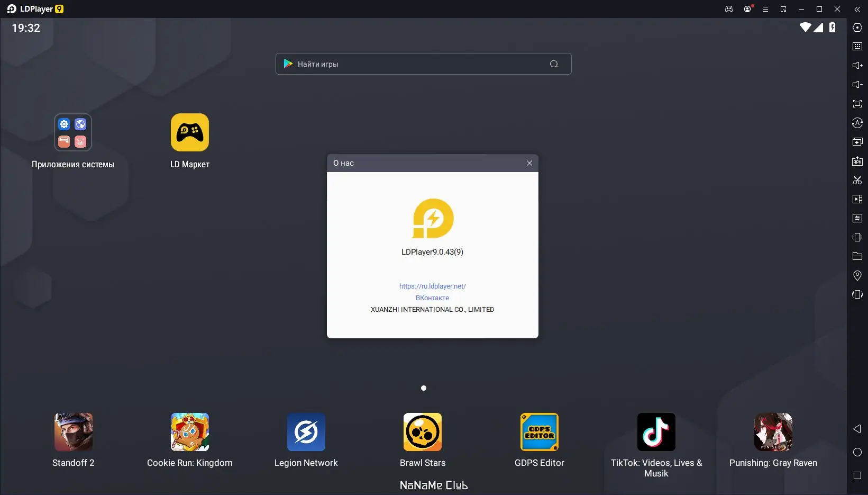
Task: Focus the 'Найти игры' search field
Action: 423,64
